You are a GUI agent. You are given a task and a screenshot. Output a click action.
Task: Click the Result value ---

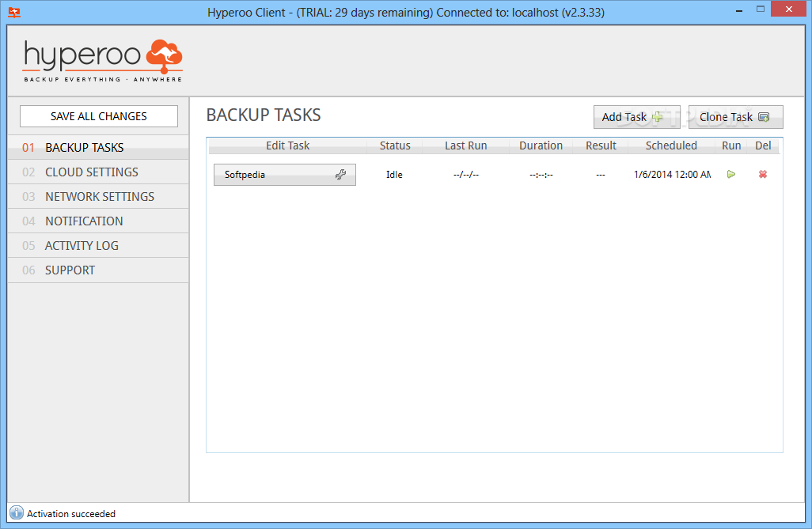pos(601,175)
